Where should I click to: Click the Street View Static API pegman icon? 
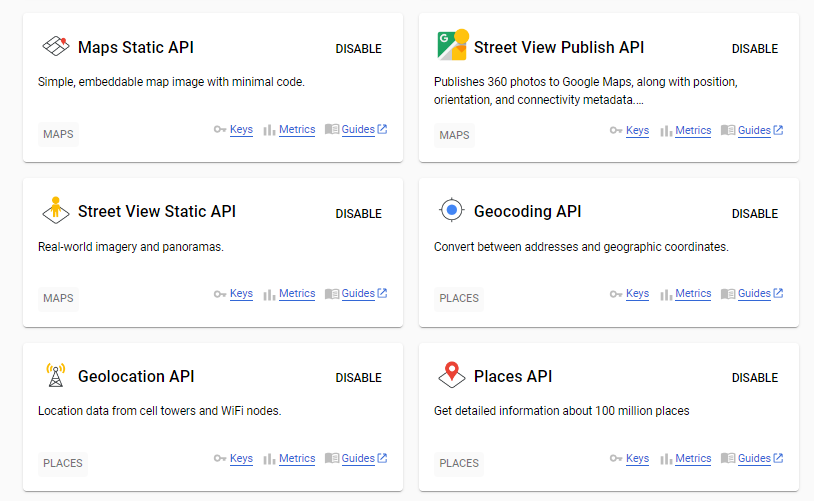click(x=56, y=211)
